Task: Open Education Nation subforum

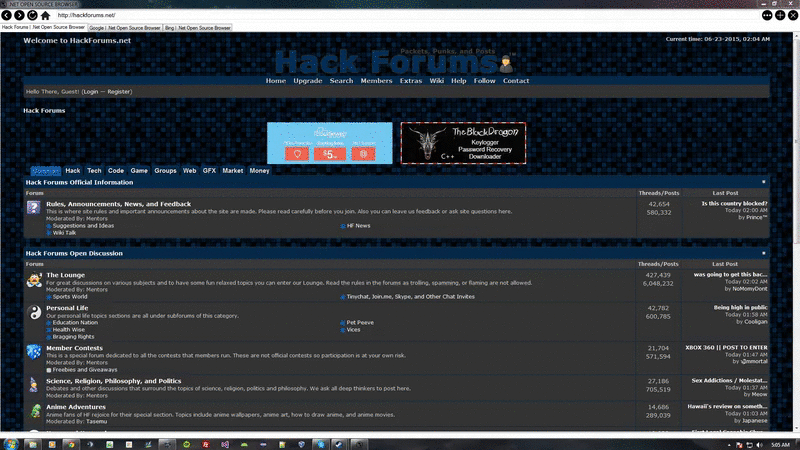Action: pyautogui.click(x=75, y=322)
